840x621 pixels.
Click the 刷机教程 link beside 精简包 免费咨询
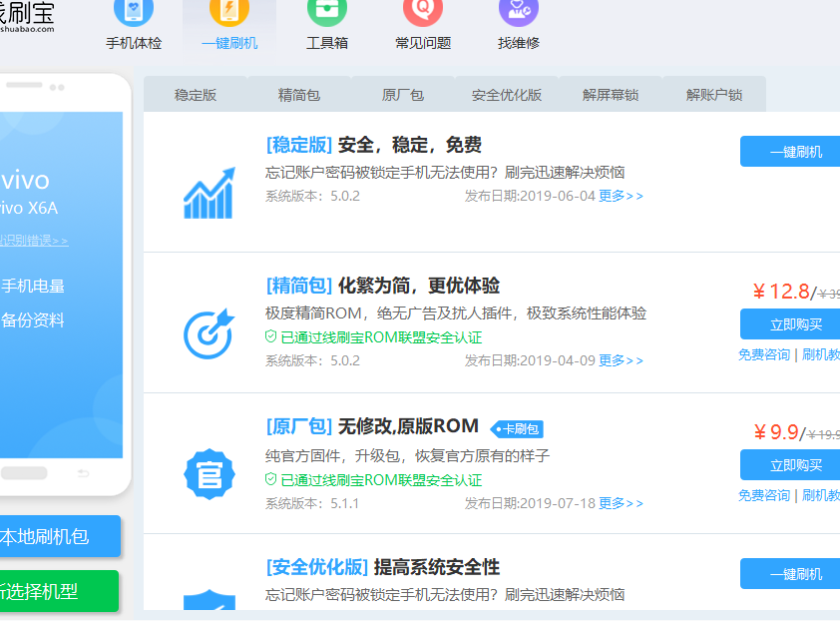pyautogui.click(x=821, y=354)
